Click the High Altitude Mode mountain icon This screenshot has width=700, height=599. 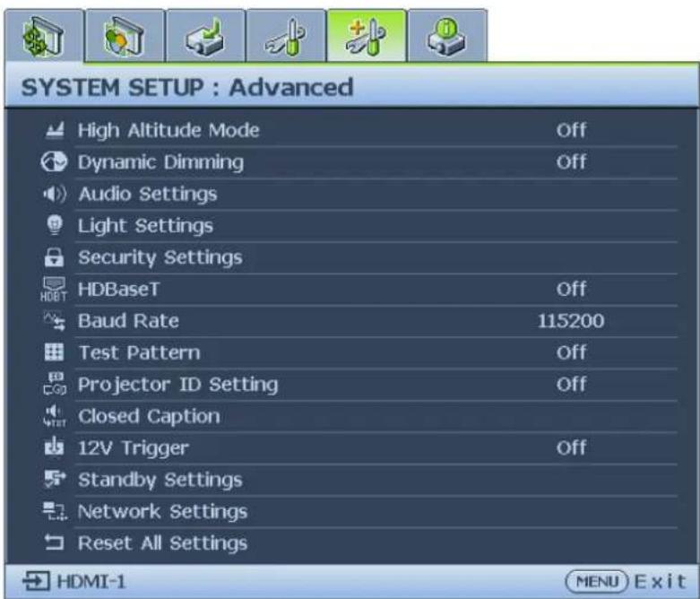[55, 130]
